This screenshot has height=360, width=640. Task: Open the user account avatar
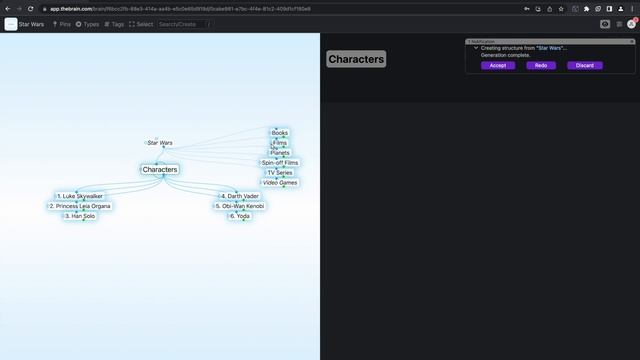[x=631, y=24]
